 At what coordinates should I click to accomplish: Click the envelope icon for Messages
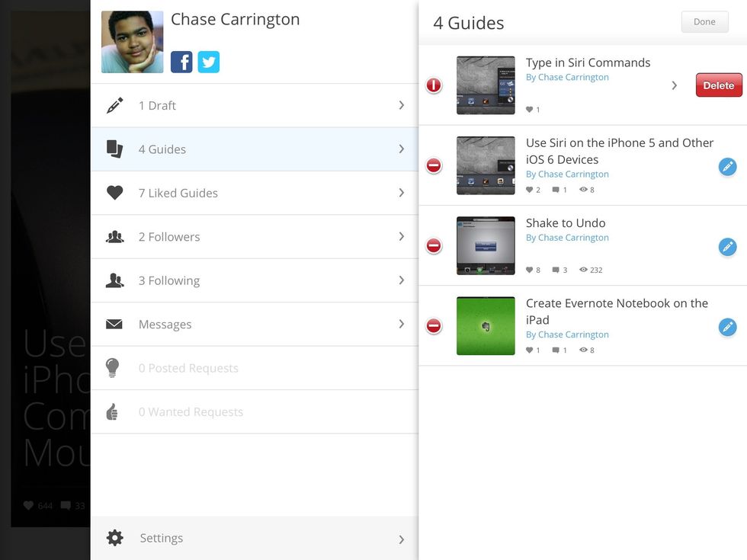tap(114, 325)
